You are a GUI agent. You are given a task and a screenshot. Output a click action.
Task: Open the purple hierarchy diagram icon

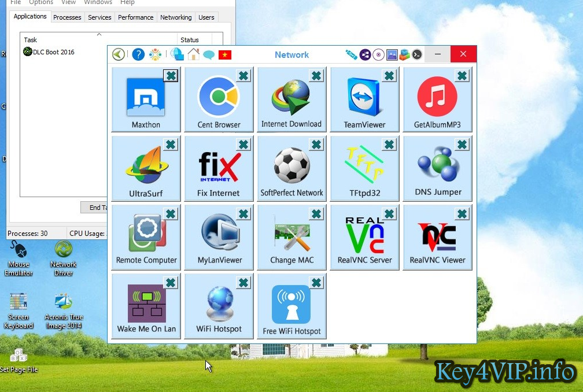pos(365,54)
